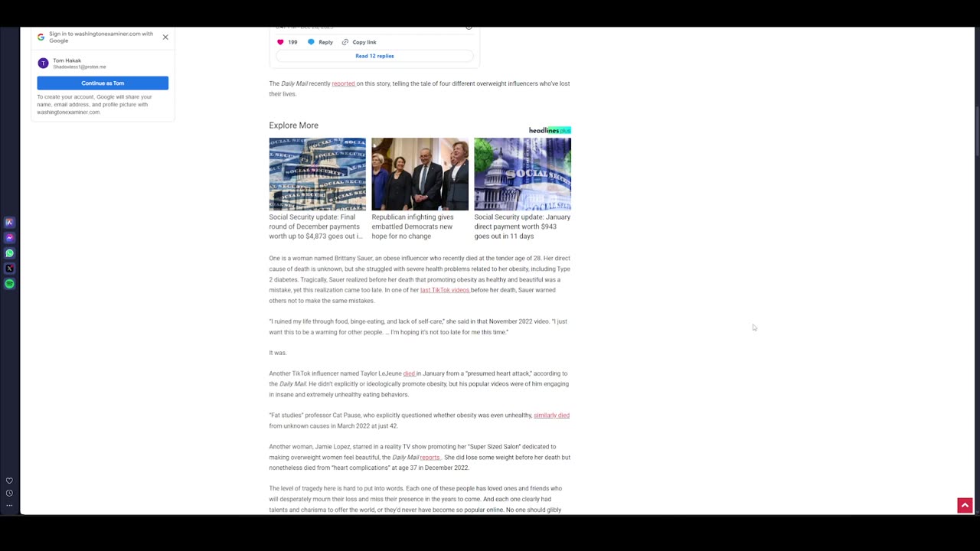The height and width of the screenshot is (551, 980).
Task: Click the Headlines Plus logo
Action: click(550, 130)
